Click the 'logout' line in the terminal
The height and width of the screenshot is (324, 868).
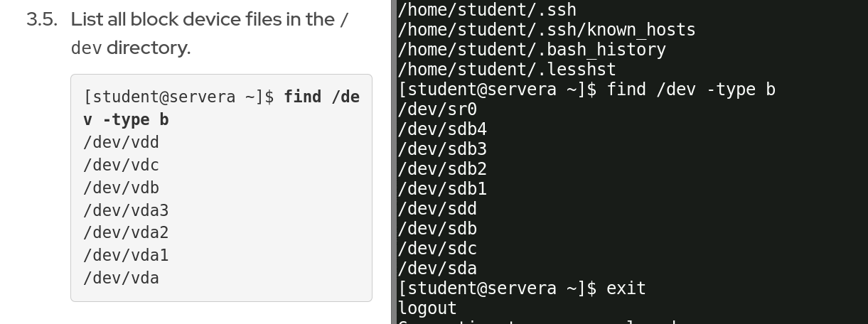pos(427,308)
